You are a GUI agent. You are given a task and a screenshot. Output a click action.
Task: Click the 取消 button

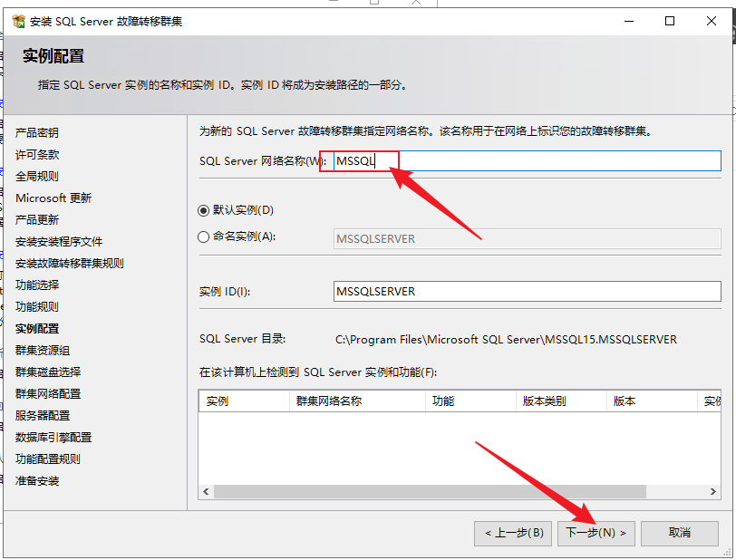pos(680,533)
